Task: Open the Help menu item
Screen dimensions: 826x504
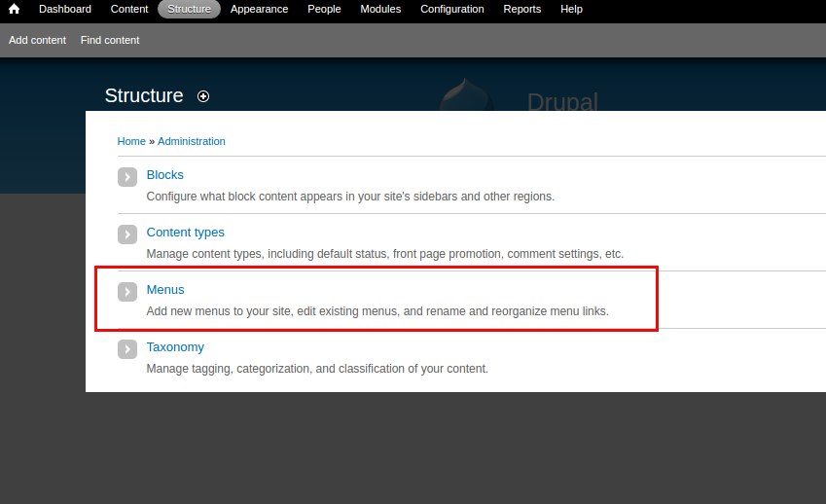Action: tap(571, 9)
